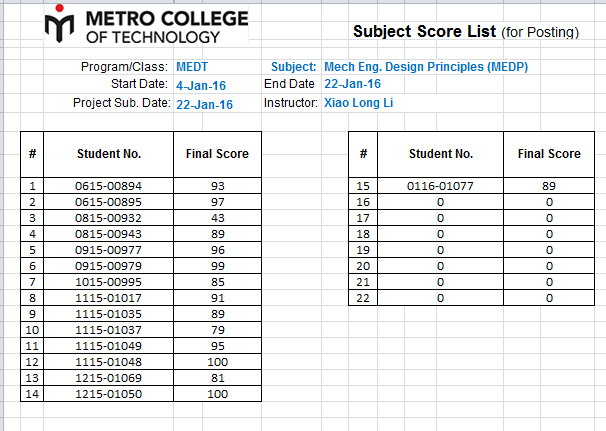Screen dimensions: 606x431
Task: Select the right table's 'Final Score' header
Action: (549, 154)
